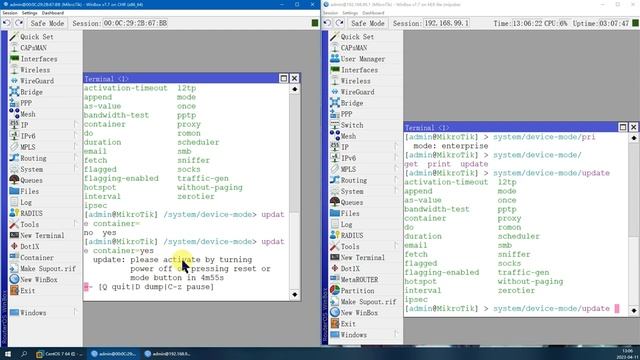640x360 pixels.
Task: Open RADIUS in left WinBox sidebar
Action: click(x=31, y=213)
